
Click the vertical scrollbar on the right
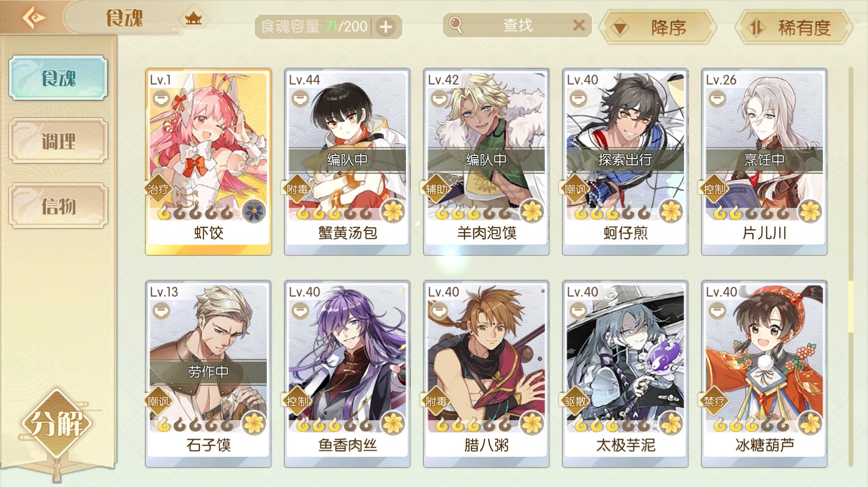(x=851, y=267)
